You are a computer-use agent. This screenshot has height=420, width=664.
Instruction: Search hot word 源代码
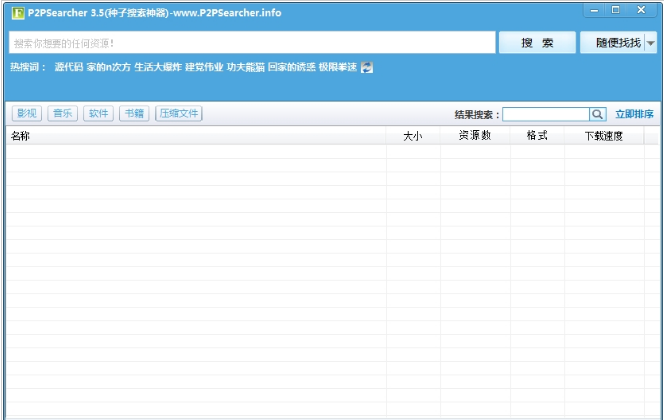pos(69,67)
